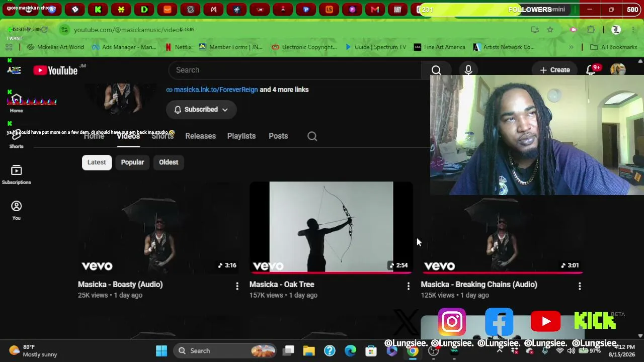Open the Netflix bookmark
This screenshot has height=362, width=644.
[x=179, y=47]
